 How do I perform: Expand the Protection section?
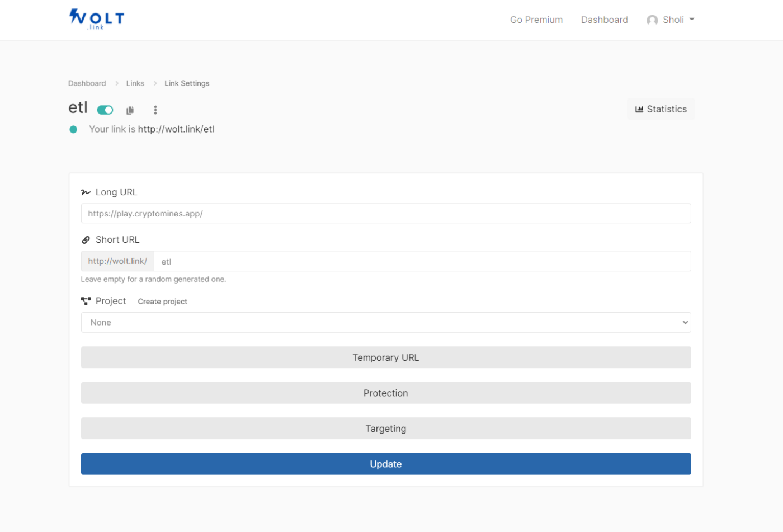(386, 393)
